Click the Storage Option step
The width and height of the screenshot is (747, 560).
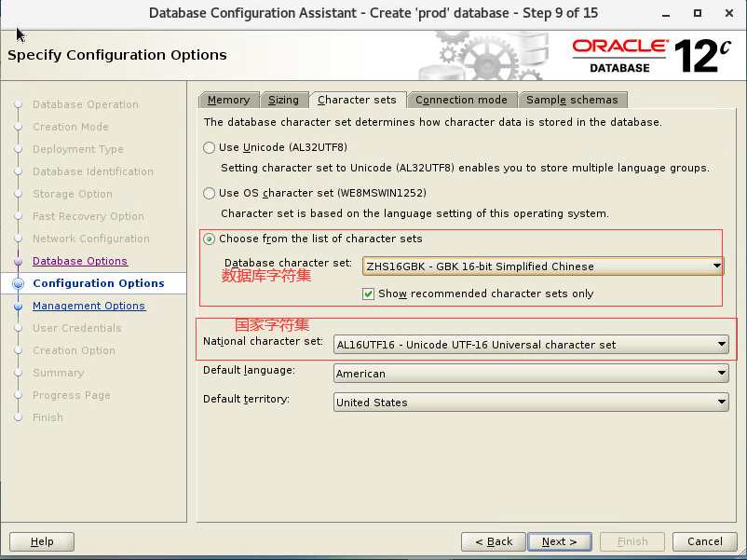[x=73, y=194]
